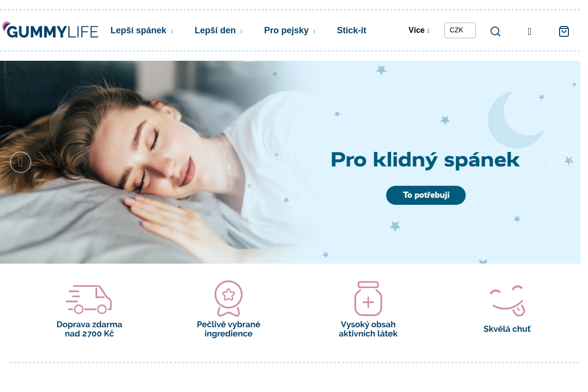Viewport: 588px width, 392px height.
Task: Open the Více menu
Action: coord(419,30)
